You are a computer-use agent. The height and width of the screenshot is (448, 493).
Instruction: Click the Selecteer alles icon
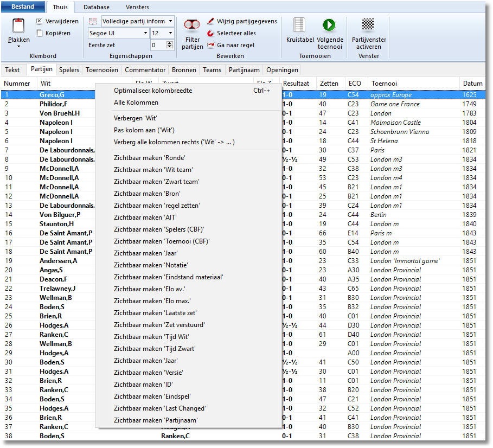pos(211,33)
